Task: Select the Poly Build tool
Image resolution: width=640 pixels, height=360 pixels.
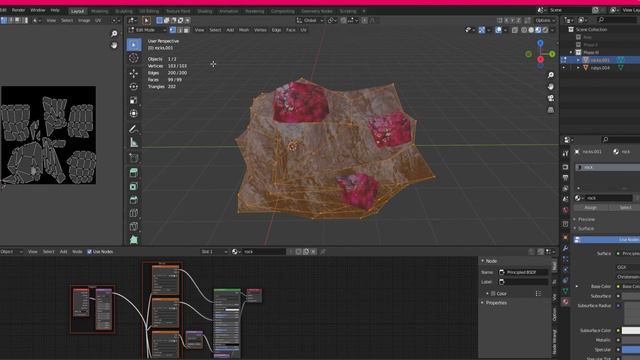Action: [x=134, y=240]
